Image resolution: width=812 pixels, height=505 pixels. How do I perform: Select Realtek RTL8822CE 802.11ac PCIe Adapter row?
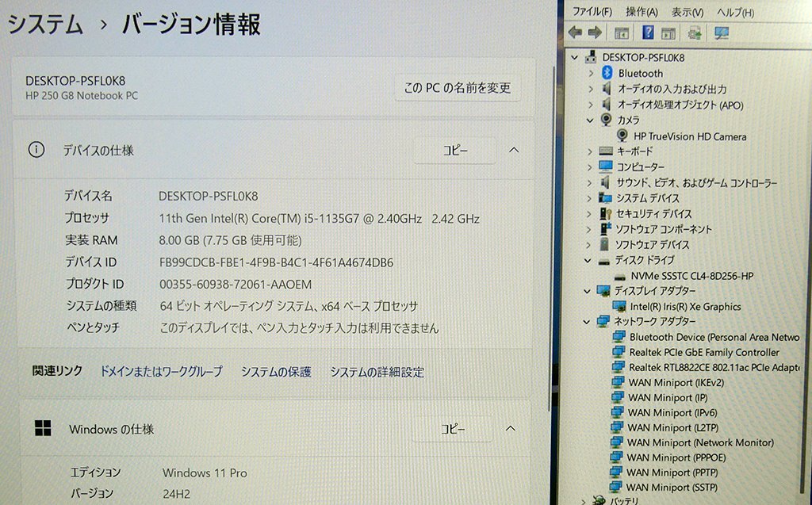click(707, 367)
